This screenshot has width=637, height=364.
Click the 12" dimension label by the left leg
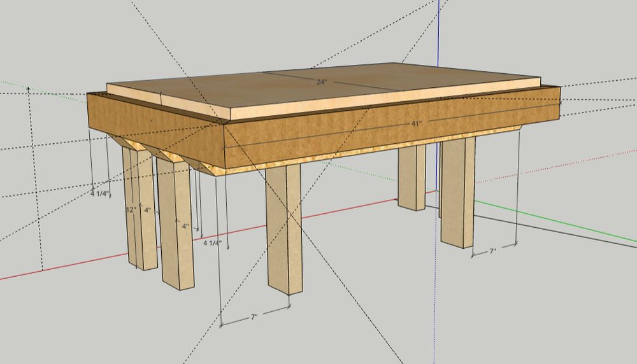[x=131, y=210]
